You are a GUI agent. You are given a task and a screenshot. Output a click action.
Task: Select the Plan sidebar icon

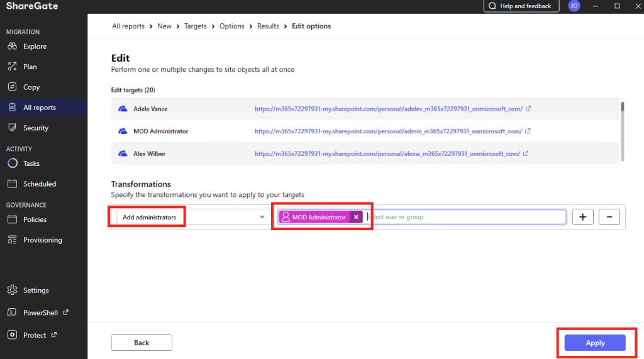pyautogui.click(x=13, y=66)
